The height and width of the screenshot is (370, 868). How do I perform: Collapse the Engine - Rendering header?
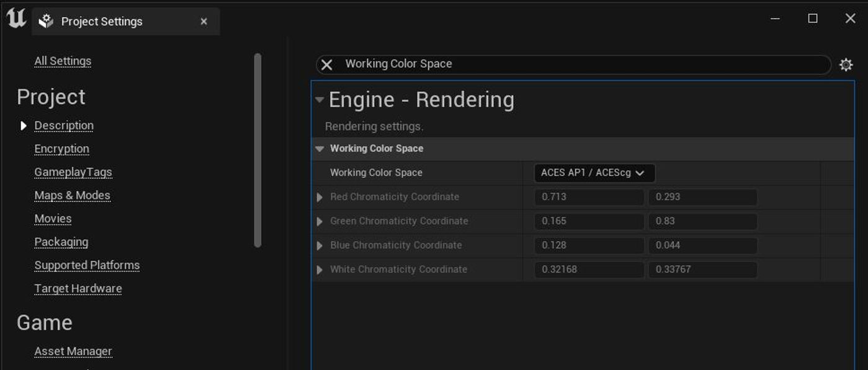tap(318, 99)
